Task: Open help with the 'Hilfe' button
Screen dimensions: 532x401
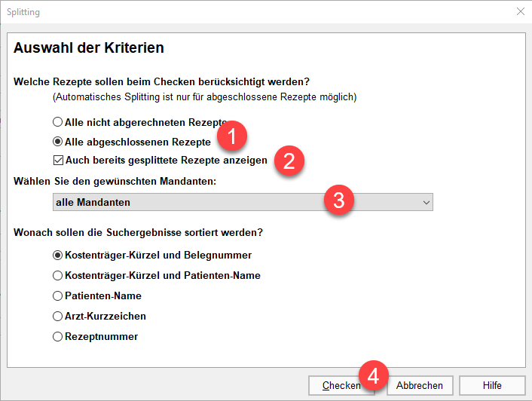Action: (x=492, y=385)
